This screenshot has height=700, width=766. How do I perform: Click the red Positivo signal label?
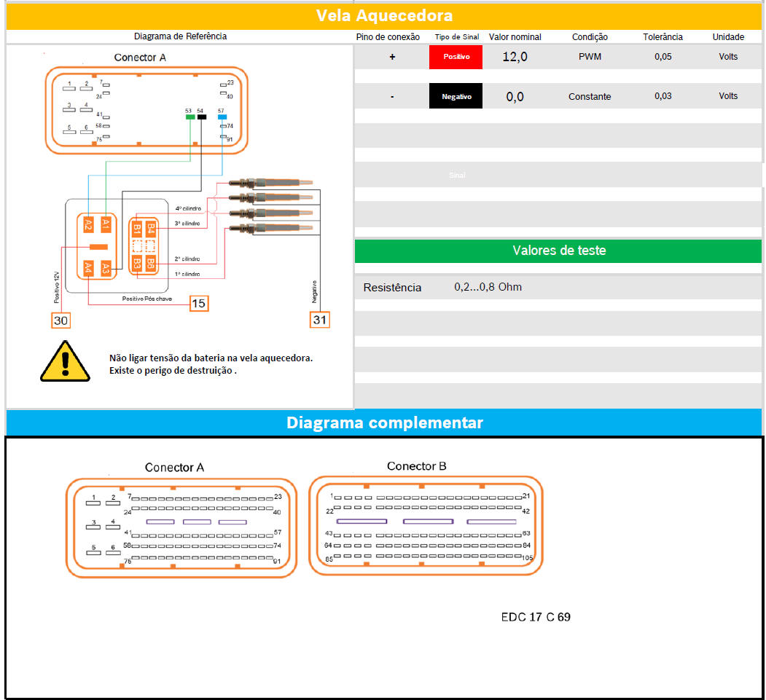456,57
